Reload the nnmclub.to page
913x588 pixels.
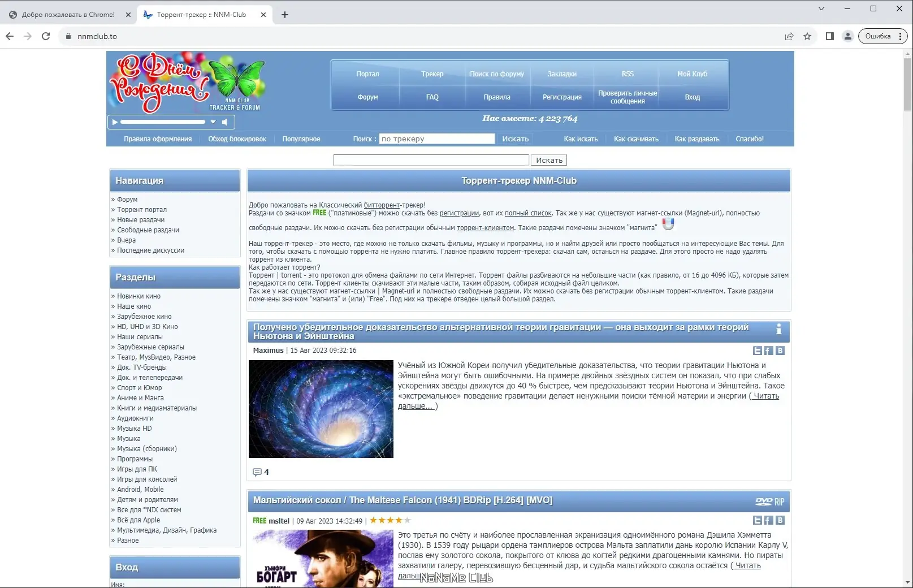click(x=46, y=36)
